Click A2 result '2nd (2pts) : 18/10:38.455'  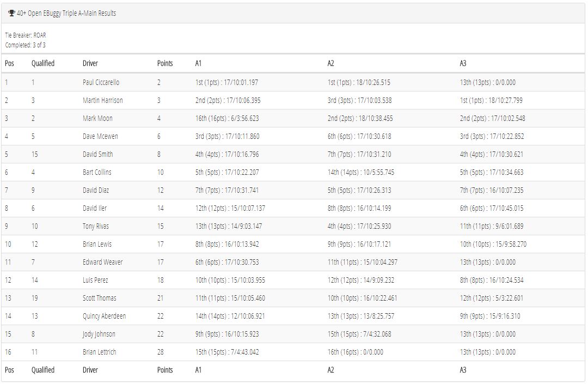tap(360, 119)
